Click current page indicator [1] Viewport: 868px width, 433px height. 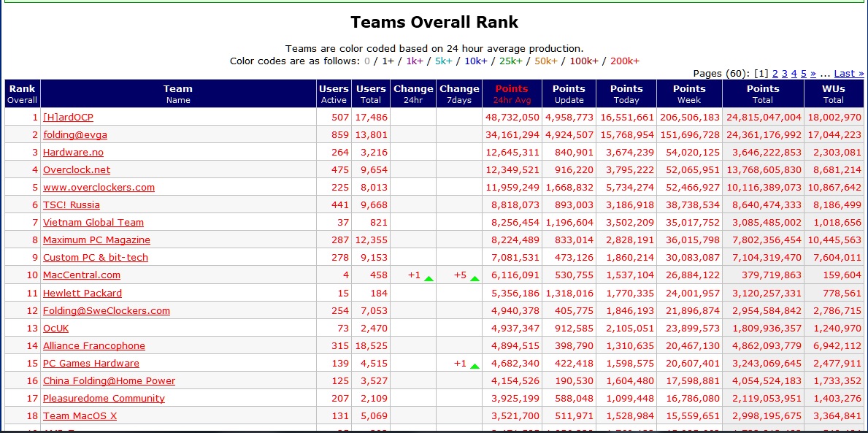tap(761, 74)
